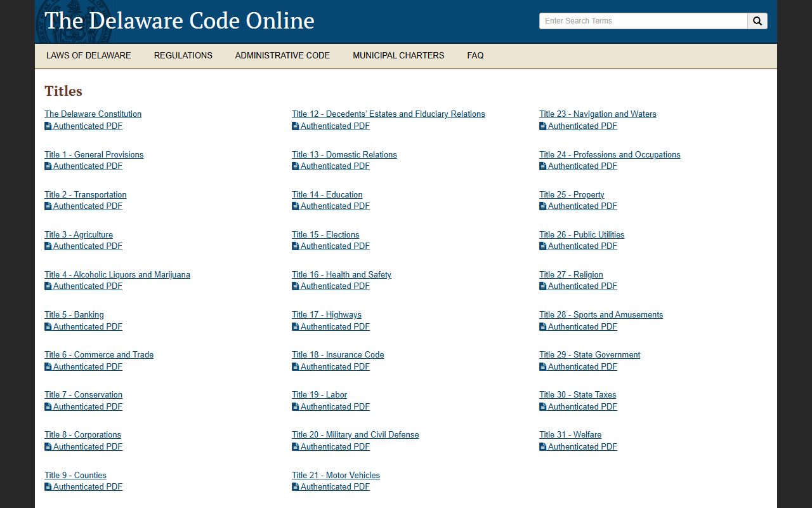Click PDF document icon under Title 19
812x508 pixels.
point(296,406)
